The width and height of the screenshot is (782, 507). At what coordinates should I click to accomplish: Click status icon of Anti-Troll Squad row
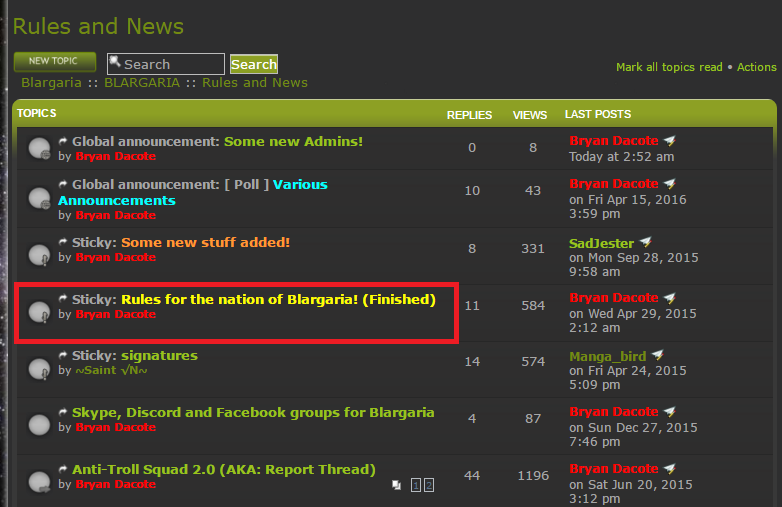click(39, 482)
